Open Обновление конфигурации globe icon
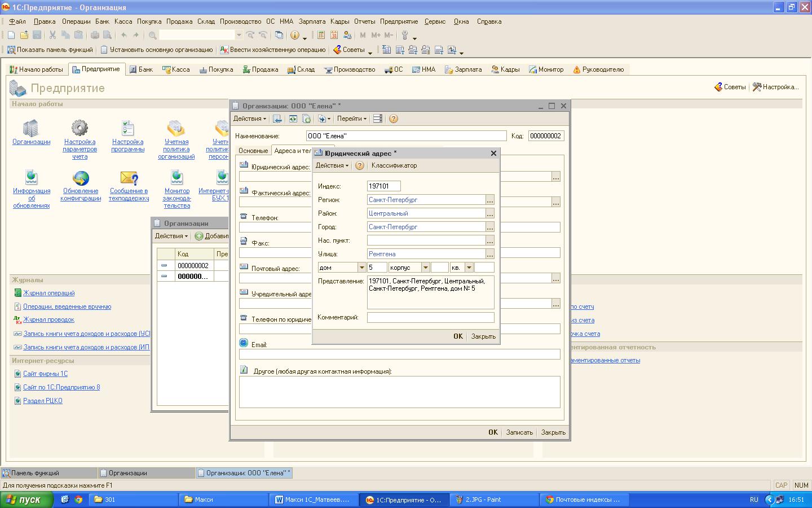The height and width of the screenshot is (508, 812). point(81,178)
